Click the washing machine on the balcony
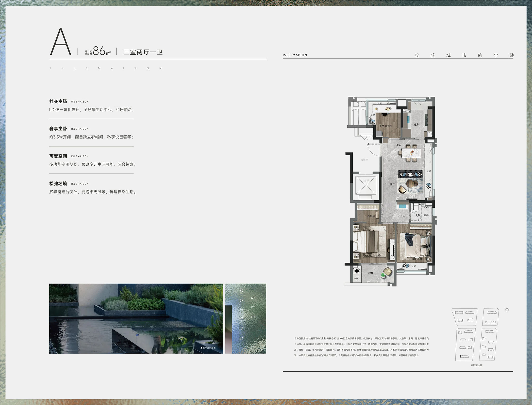The image size is (532, 405). click(357, 271)
